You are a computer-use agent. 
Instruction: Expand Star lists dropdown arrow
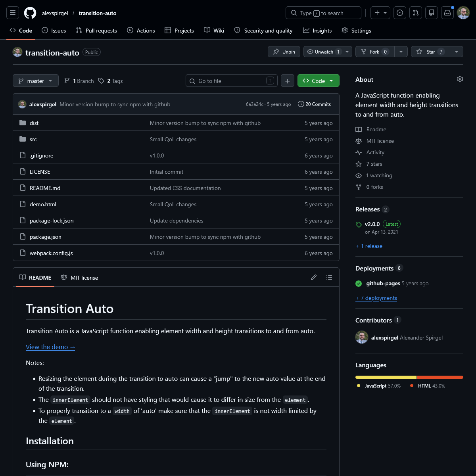point(457,52)
